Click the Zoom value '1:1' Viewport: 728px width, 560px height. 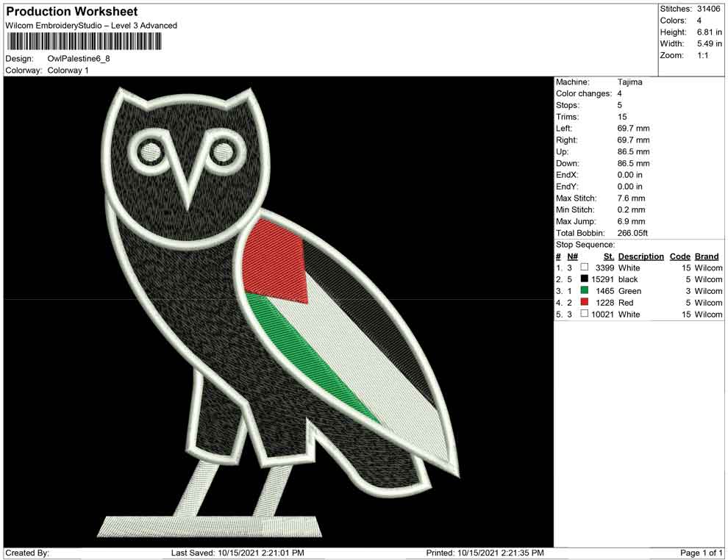(702, 55)
